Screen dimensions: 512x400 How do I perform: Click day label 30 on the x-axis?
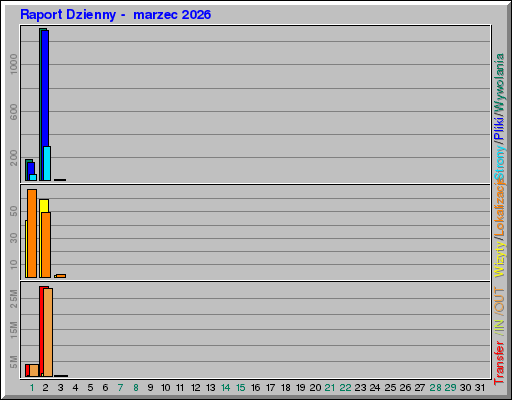point(465,388)
